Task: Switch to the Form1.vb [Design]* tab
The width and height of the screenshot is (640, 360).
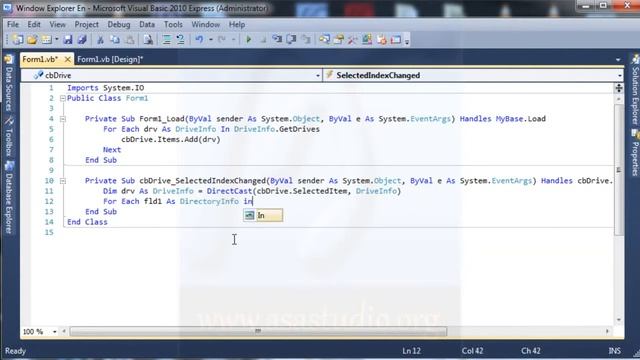Action: [x=110, y=60]
